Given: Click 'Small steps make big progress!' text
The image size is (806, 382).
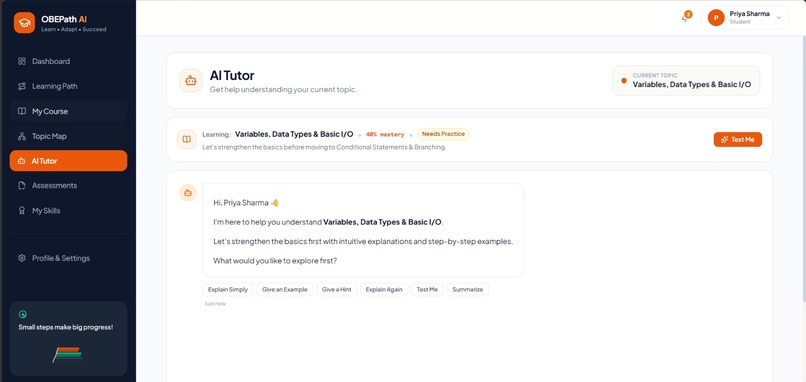Looking at the screenshot, I should pos(66,327).
